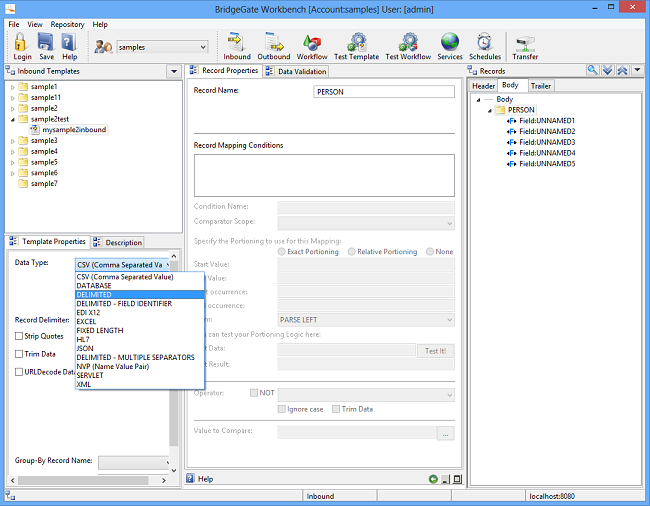Choose JSON from the Data Type list

click(x=140, y=349)
